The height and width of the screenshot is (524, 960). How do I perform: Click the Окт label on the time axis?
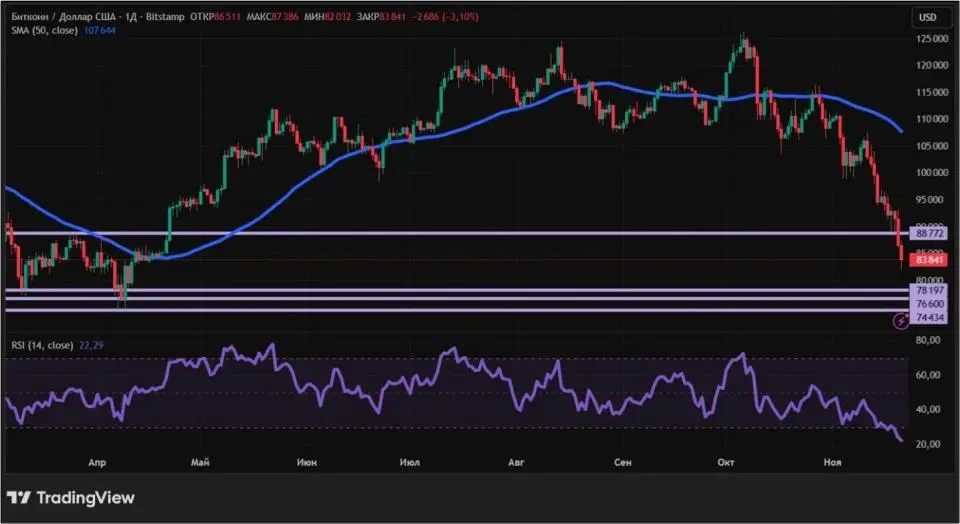coord(727,463)
